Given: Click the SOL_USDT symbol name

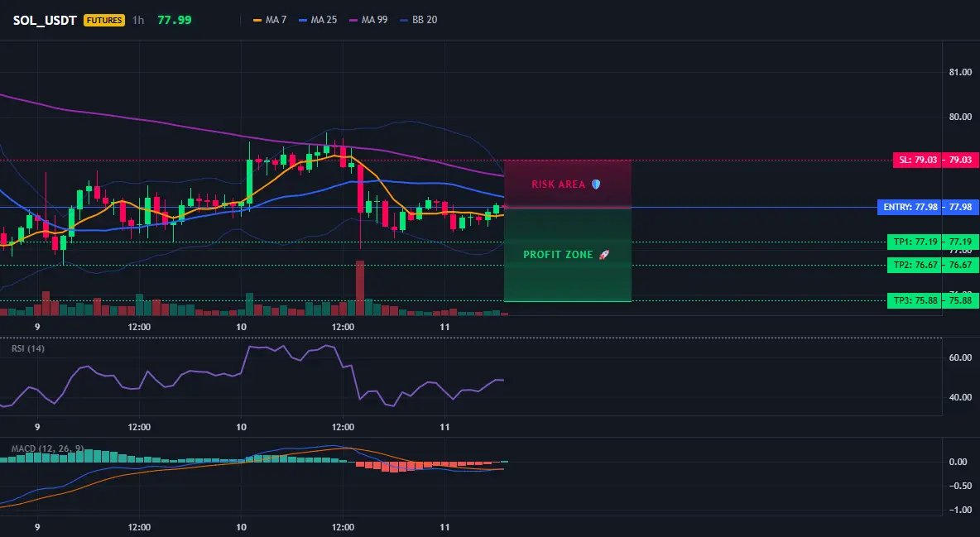Looking at the screenshot, I should pos(45,20).
